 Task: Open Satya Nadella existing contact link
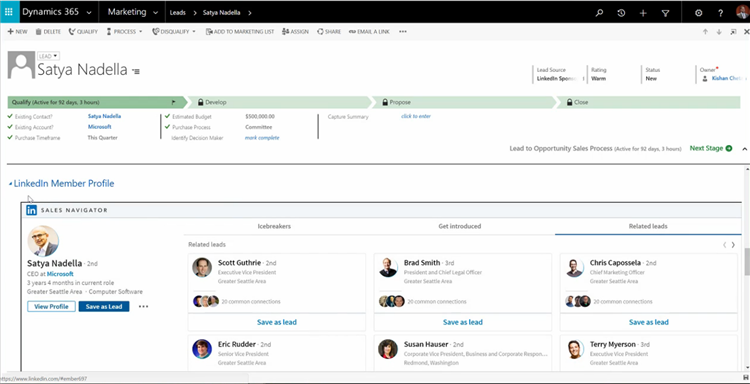pos(104,116)
